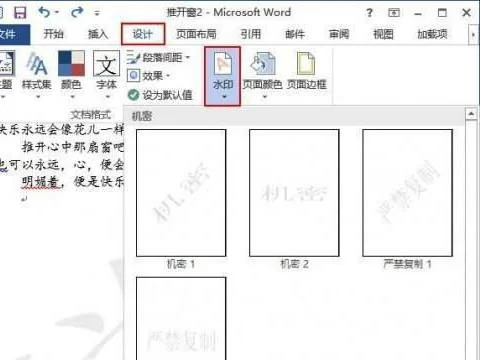The width and height of the screenshot is (480, 360).
Task: Open ribbon display options
Action: point(394,13)
